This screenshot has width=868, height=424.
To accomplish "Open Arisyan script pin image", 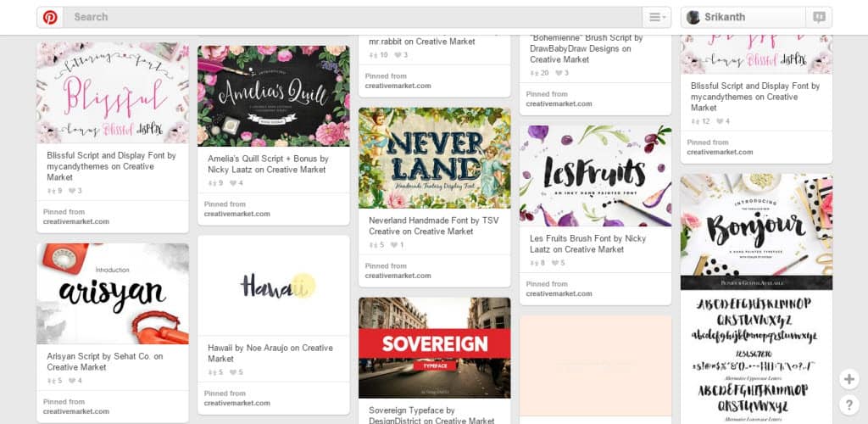I will click(113, 294).
